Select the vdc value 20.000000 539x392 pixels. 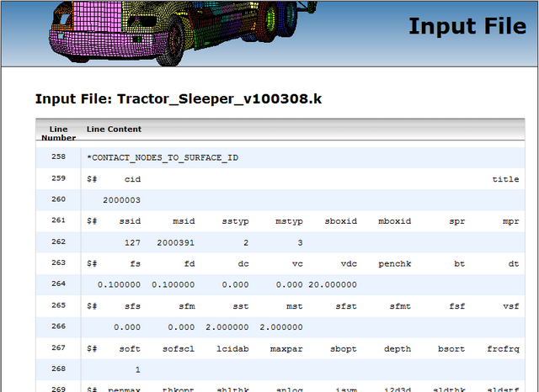(x=337, y=284)
